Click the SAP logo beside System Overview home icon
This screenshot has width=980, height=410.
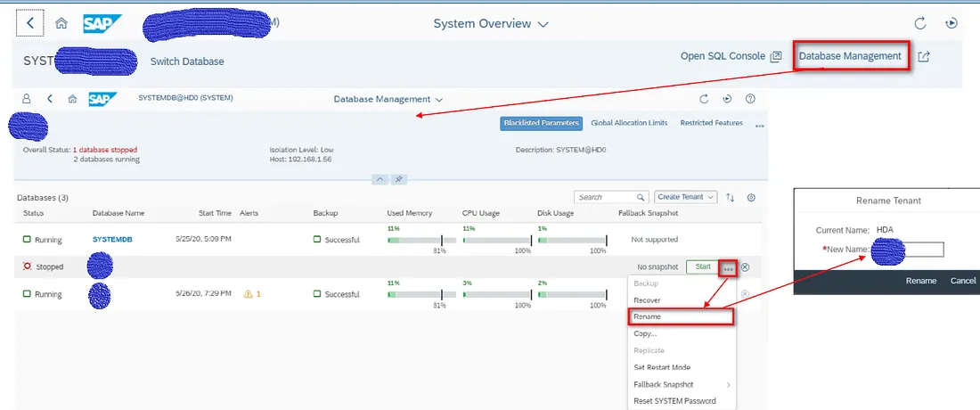click(102, 24)
